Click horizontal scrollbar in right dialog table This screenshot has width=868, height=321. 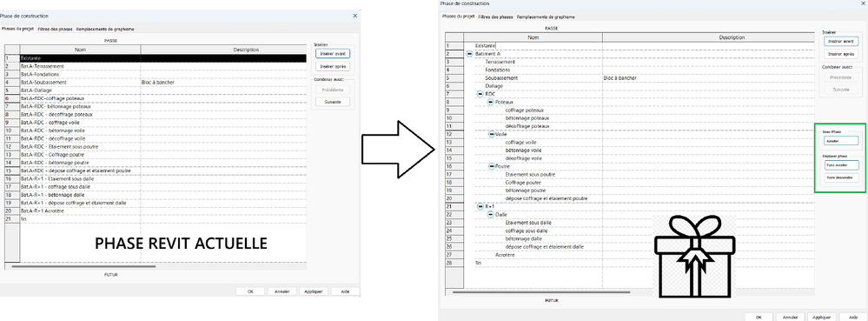[x=541, y=292]
